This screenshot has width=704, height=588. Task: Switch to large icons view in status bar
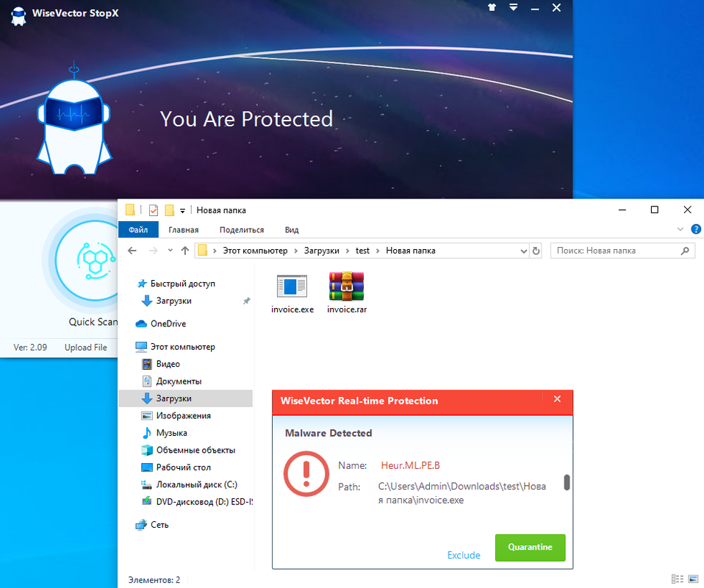(x=694, y=579)
